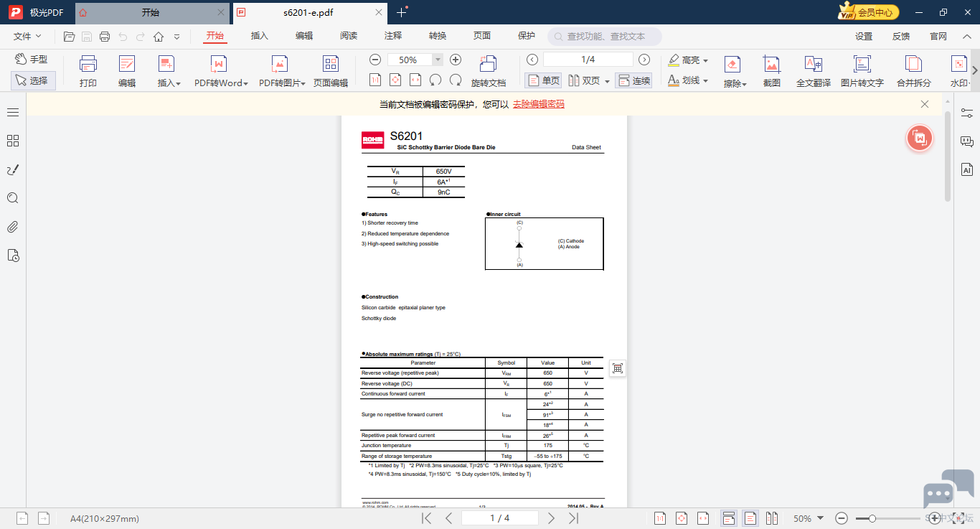The height and width of the screenshot is (529, 980).
Task: Switch to the 阅读 ribbon tab
Action: pyautogui.click(x=349, y=36)
